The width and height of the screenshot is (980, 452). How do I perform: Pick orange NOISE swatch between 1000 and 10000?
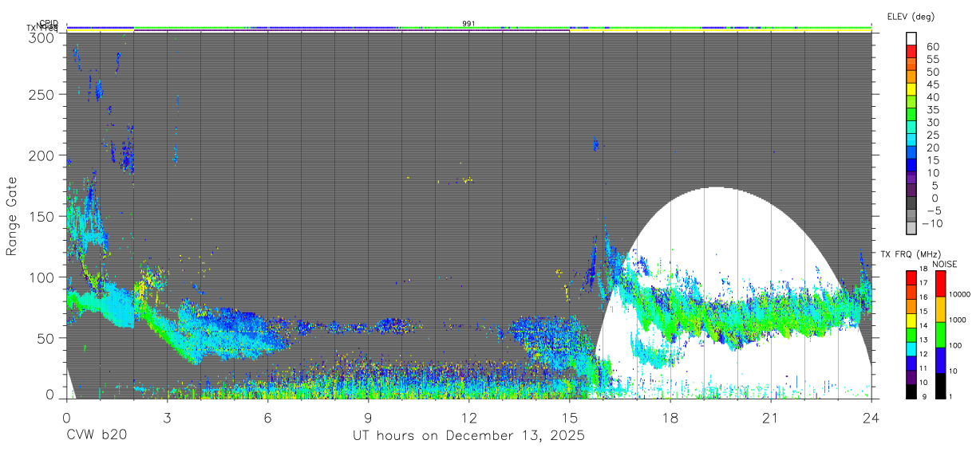point(939,309)
